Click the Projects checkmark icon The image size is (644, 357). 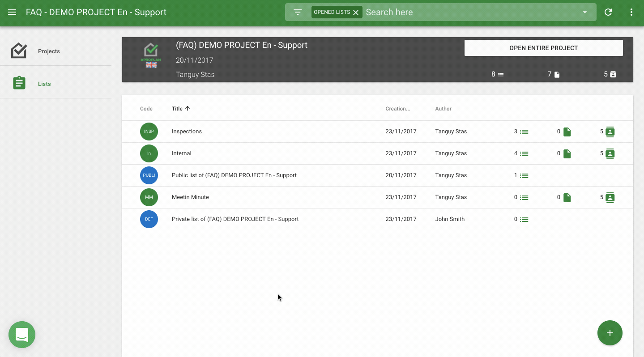(x=19, y=51)
